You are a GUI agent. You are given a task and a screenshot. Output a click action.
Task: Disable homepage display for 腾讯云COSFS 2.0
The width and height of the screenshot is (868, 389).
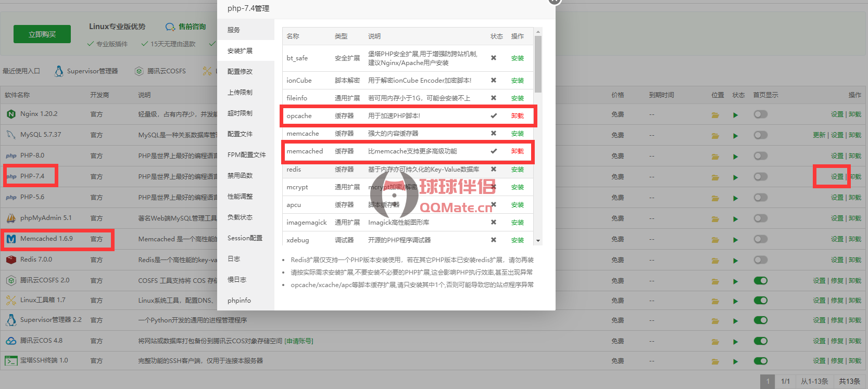point(761,280)
